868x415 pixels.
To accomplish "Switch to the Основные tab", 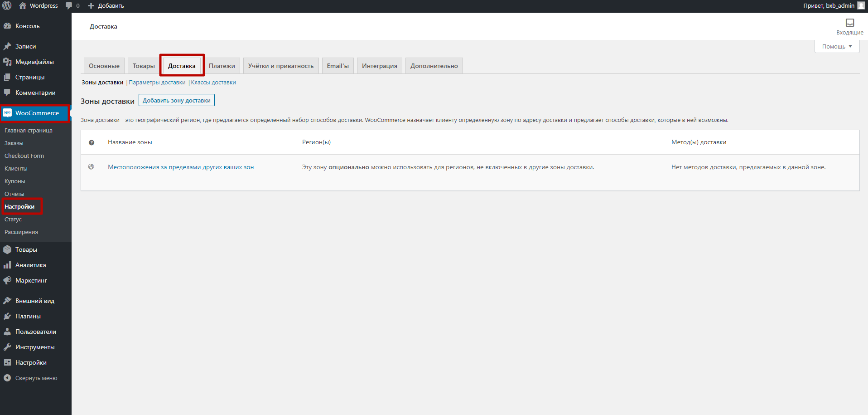I will point(104,66).
